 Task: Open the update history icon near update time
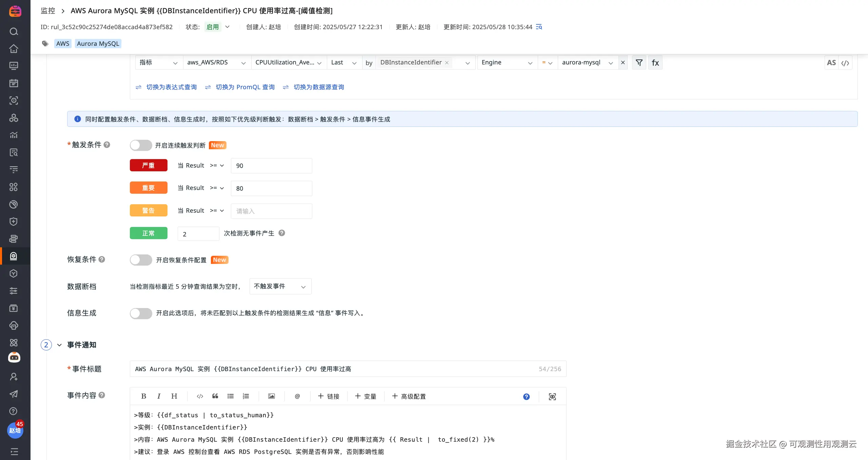pyautogui.click(x=539, y=27)
